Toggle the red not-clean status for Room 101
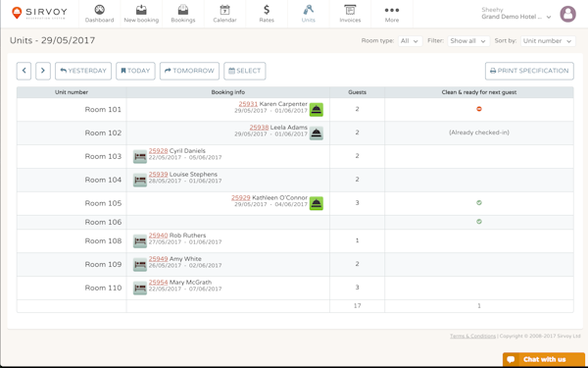Screen dimensions: 588x368 click(x=479, y=109)
